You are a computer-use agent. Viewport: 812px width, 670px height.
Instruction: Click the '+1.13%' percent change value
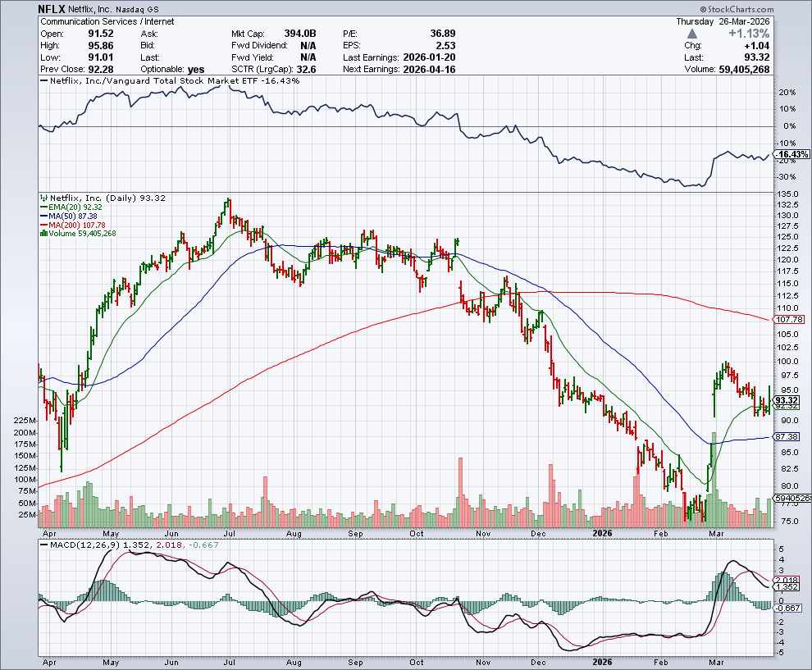749,33
